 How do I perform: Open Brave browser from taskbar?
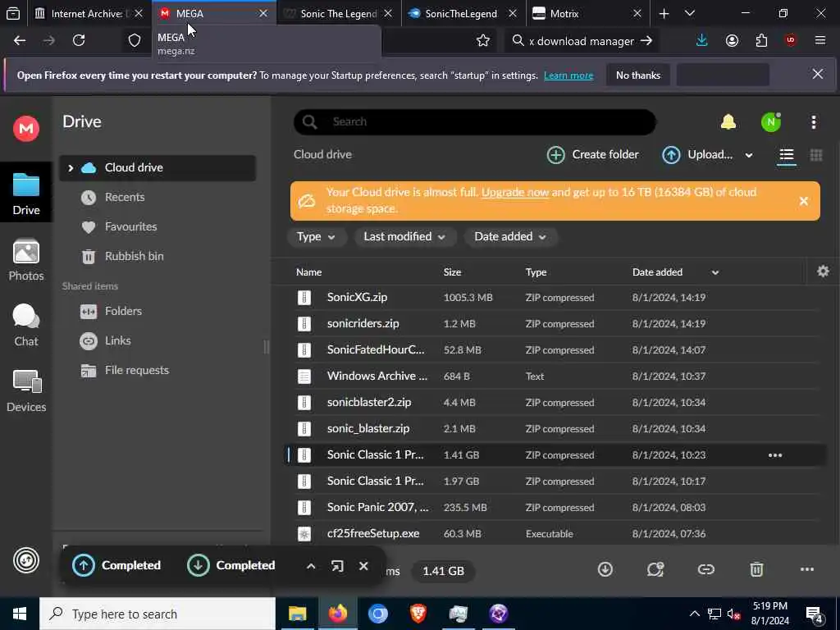click(418, 614)
